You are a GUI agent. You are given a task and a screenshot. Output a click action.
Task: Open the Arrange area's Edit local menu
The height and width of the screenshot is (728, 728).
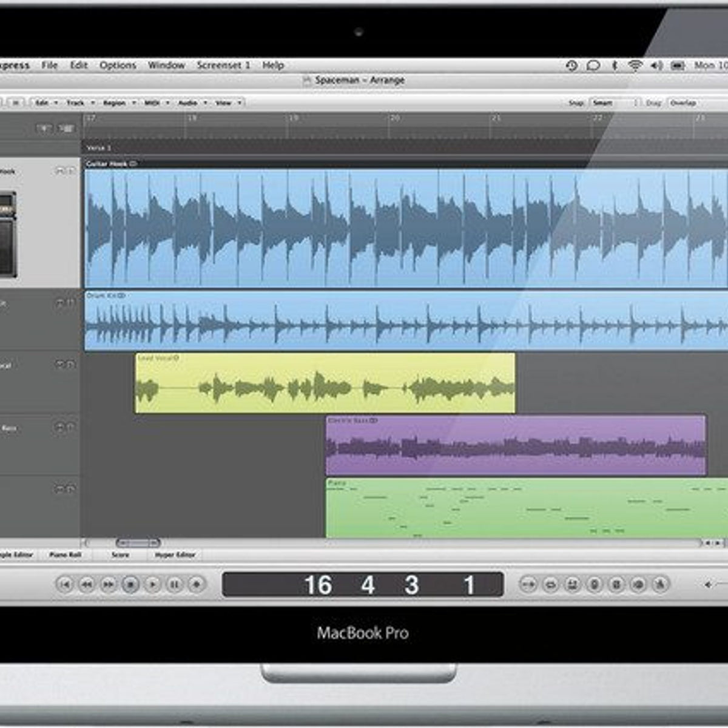[46, 103]
